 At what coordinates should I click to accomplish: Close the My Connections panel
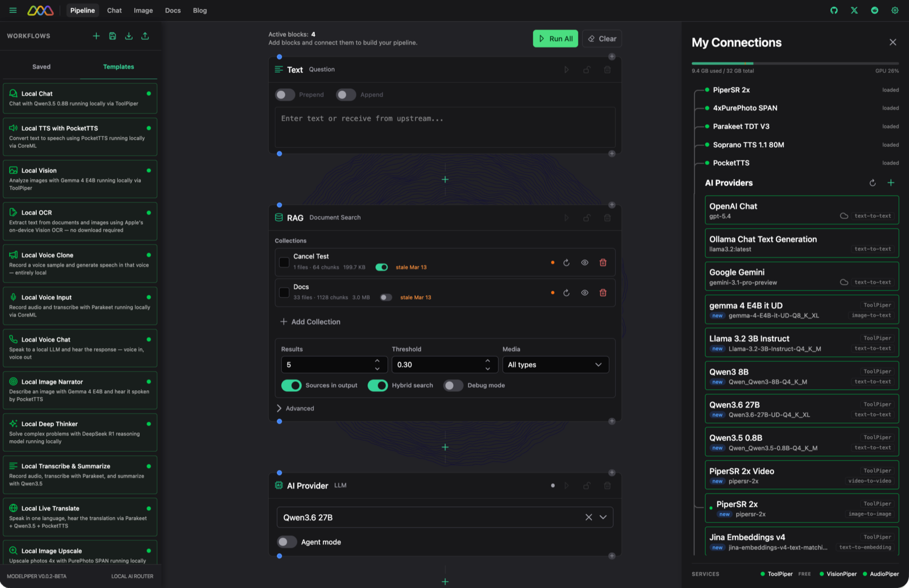[x=893, y=42]
